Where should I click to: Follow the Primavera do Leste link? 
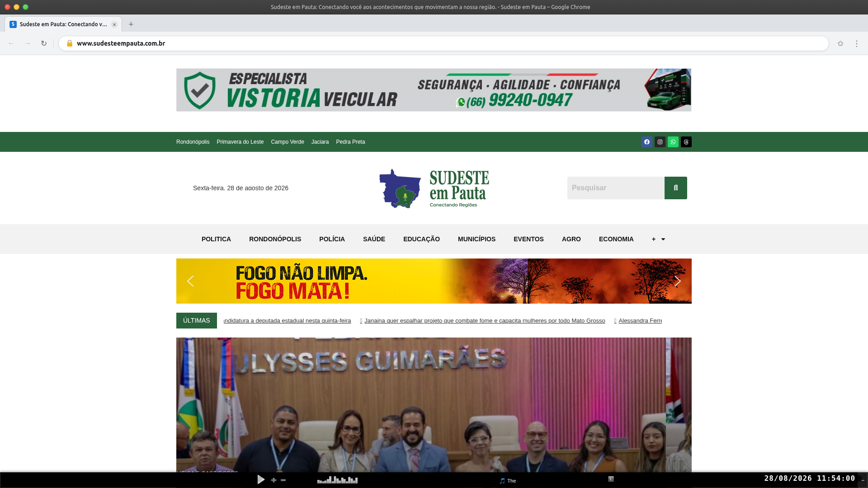[x=240, y=142]
